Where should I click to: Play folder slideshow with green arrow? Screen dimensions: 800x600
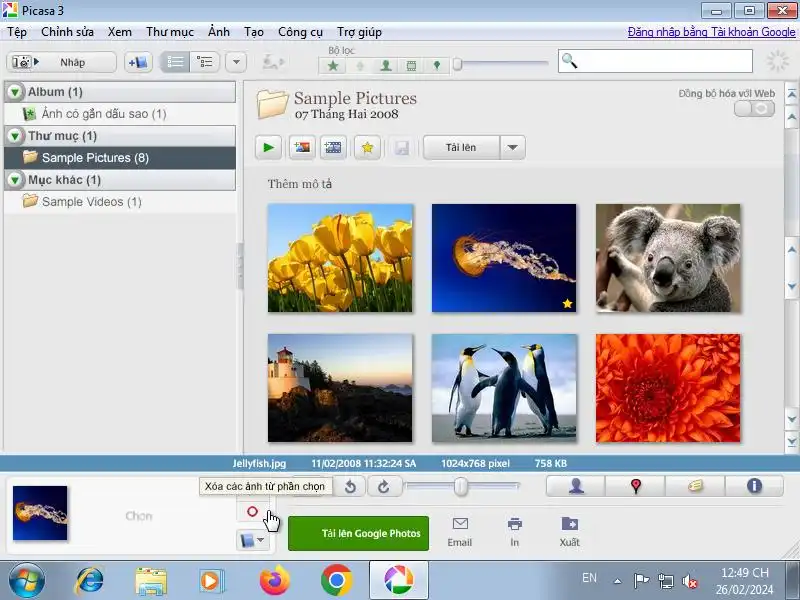click(x=268, y=147)
